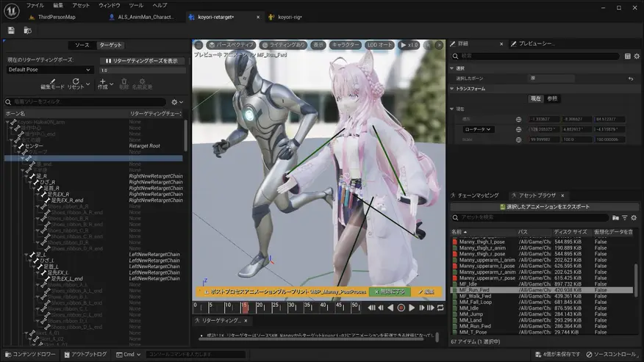Open the Default Pose dropdown
The width and height of the screenshot is (644, 362).
(x=50, y=70)
